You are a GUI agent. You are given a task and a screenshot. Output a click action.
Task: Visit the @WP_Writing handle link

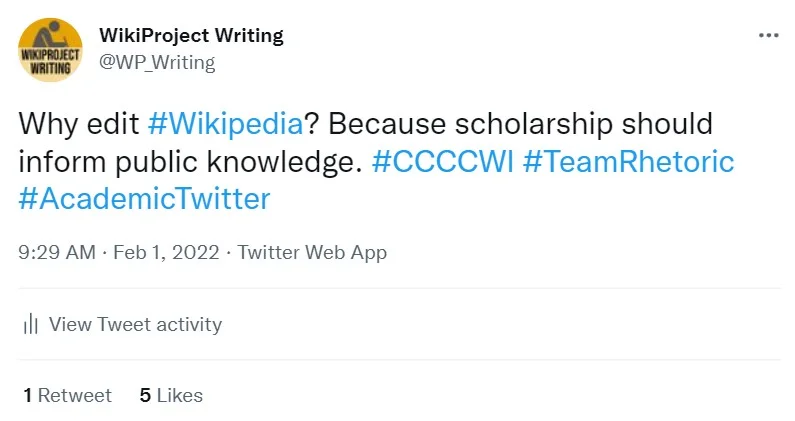click(157, 62)
